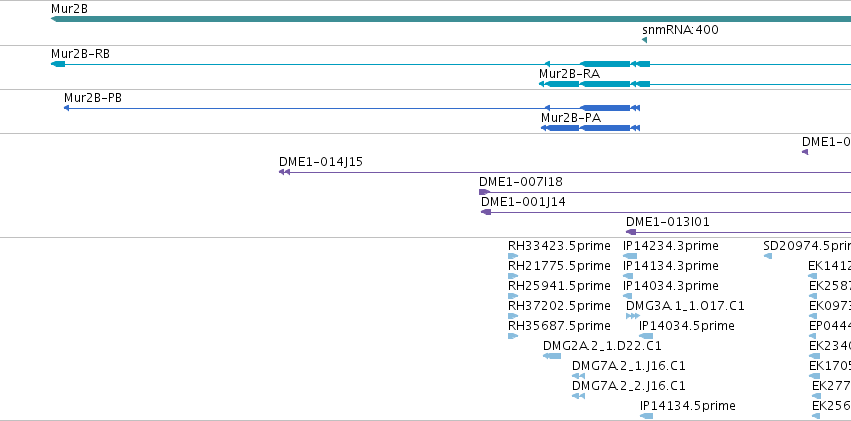Click the IP14134.5prime arrow glyph
The width and height of the screenshot is (851, 421).
[646, 417]
